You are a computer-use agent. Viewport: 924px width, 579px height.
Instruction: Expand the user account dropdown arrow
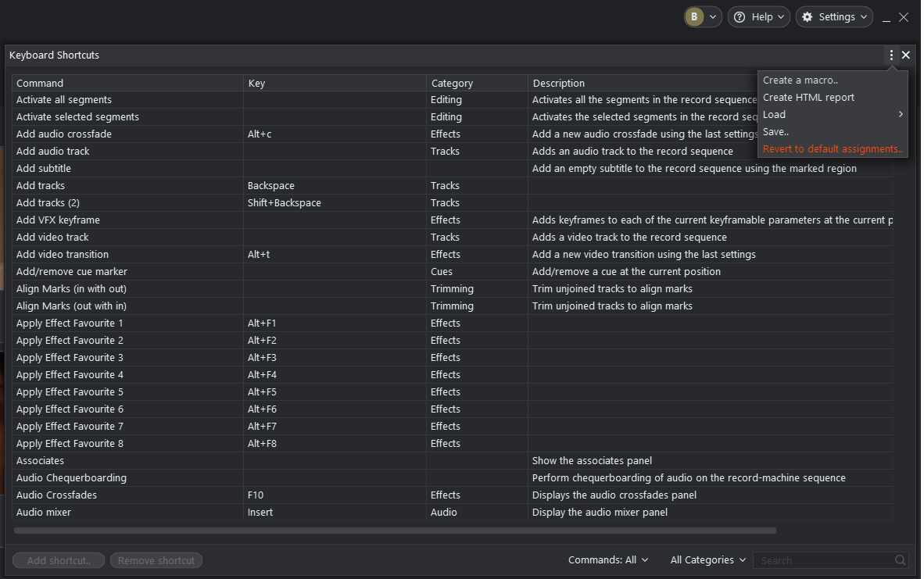click(712, 17)
